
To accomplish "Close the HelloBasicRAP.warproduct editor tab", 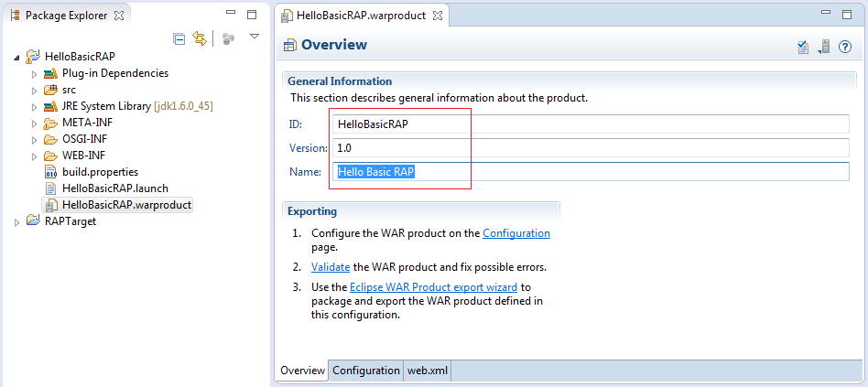I will (x=438, y=16).
